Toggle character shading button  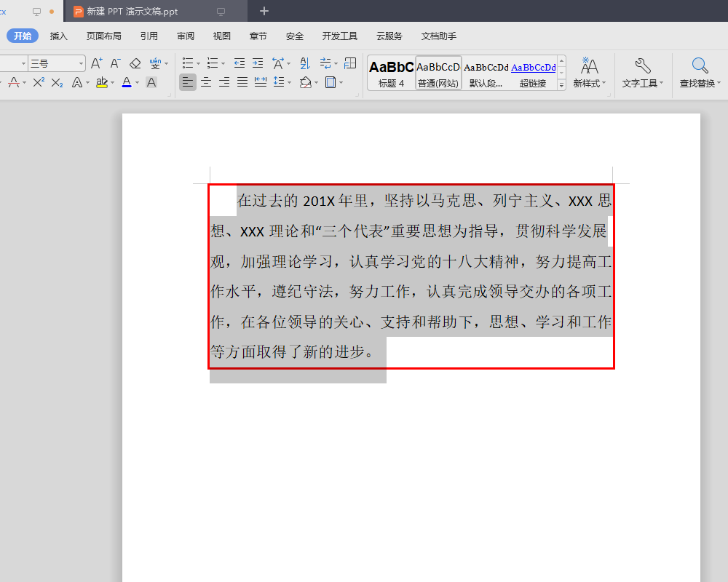pyautogui.click(x=151, y=83)
